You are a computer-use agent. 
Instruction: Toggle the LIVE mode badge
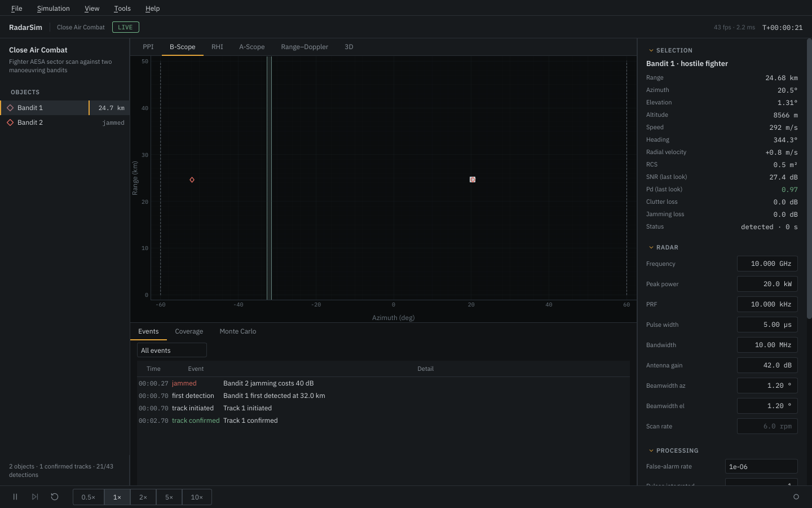tap(125, 27)
